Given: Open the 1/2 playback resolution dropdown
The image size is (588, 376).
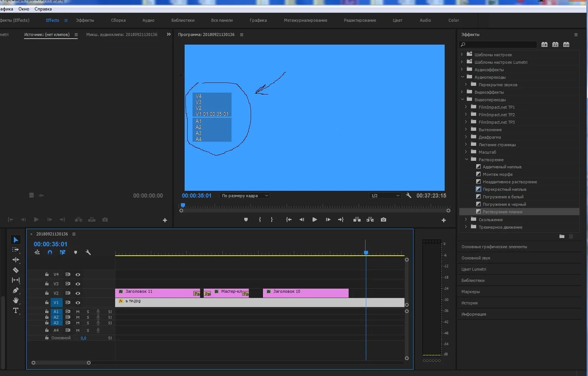Looking at the screenshot, I should (385, 196).
